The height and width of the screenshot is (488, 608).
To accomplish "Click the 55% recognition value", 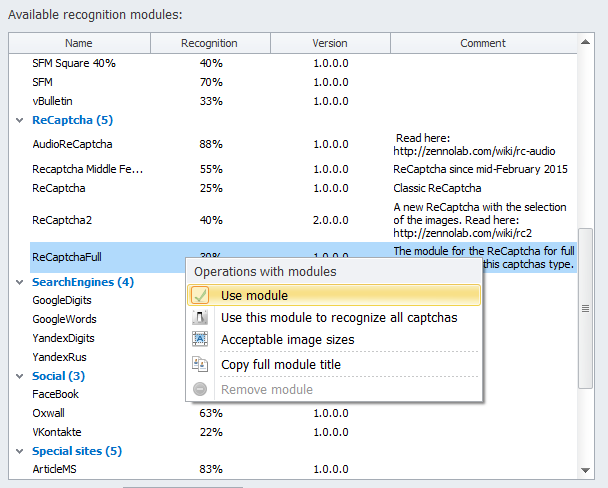I will 211,169.
